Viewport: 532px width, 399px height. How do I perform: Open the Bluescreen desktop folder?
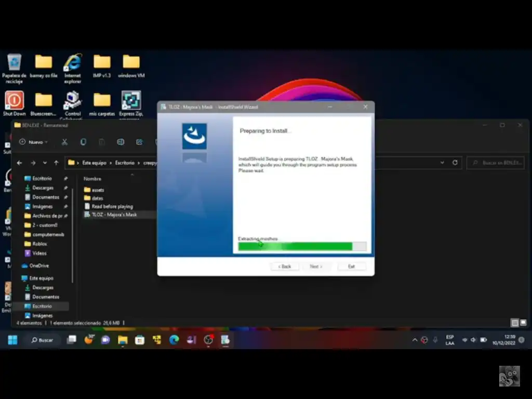(x=44, y=104)
